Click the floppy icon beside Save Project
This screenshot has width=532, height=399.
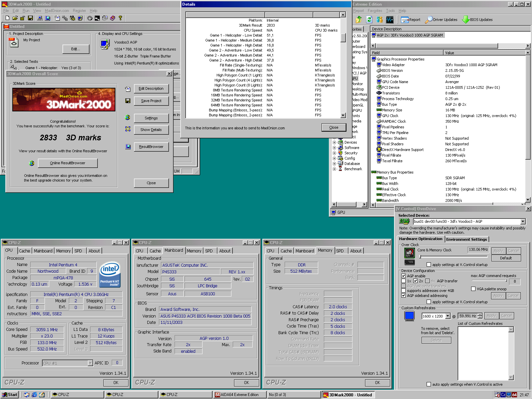[128, 101]
